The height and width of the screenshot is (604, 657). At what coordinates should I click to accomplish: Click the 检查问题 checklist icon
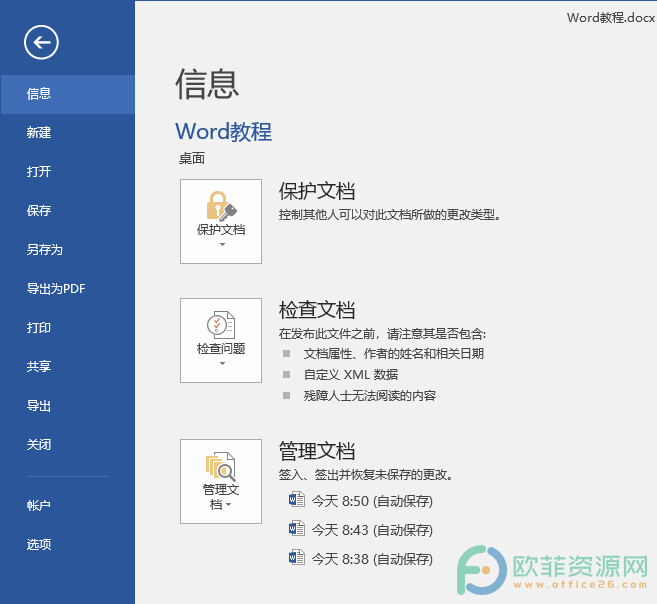(221, 325)
